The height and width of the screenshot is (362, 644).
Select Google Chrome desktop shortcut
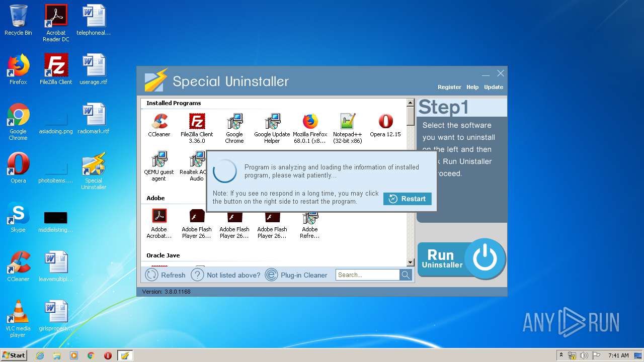point(18,122)
